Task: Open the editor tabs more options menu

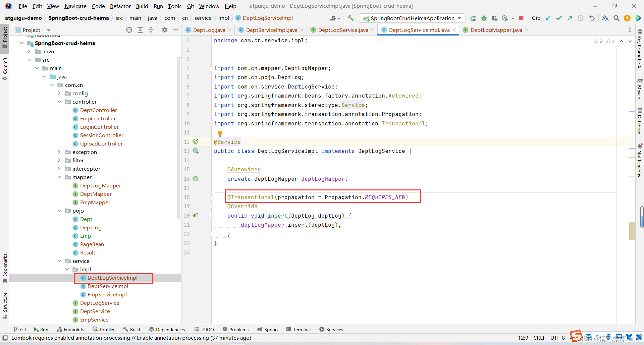Action: click(x=630, y=30)
